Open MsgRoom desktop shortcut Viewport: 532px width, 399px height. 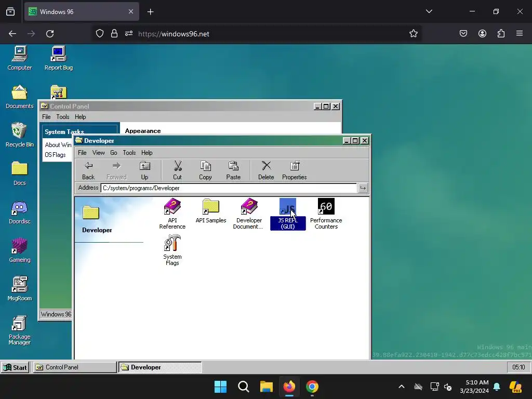pos(20,289)
